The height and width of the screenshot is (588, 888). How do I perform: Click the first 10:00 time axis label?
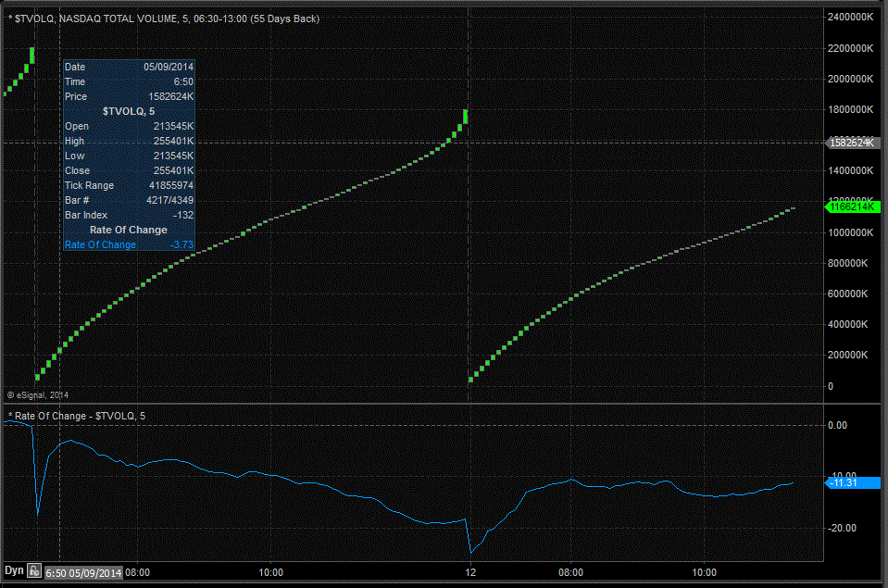pyautogui.click(x=270, y=572)
